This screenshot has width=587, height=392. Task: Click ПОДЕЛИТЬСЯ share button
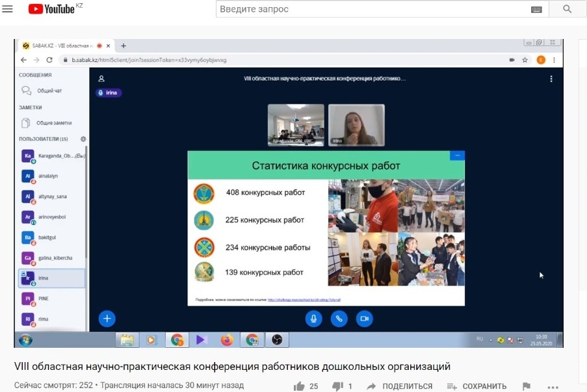pyautogui.click(x=400, y=386)
